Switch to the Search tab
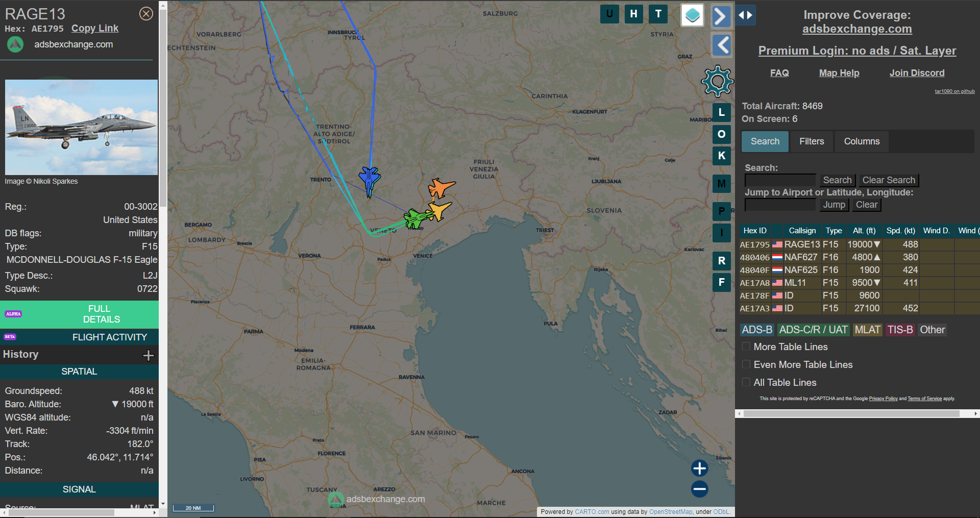Viewport: 980px width, 518px height. (765, 141)
